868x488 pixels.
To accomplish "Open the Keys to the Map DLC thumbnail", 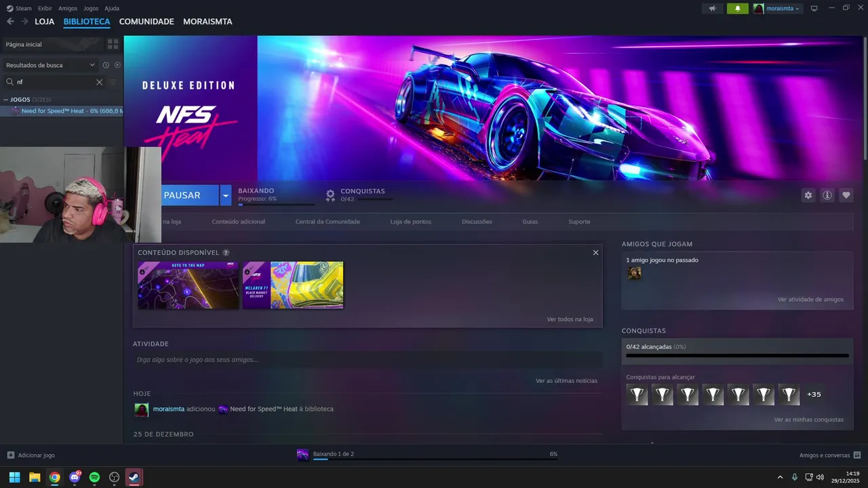I will tap(188, 285).
